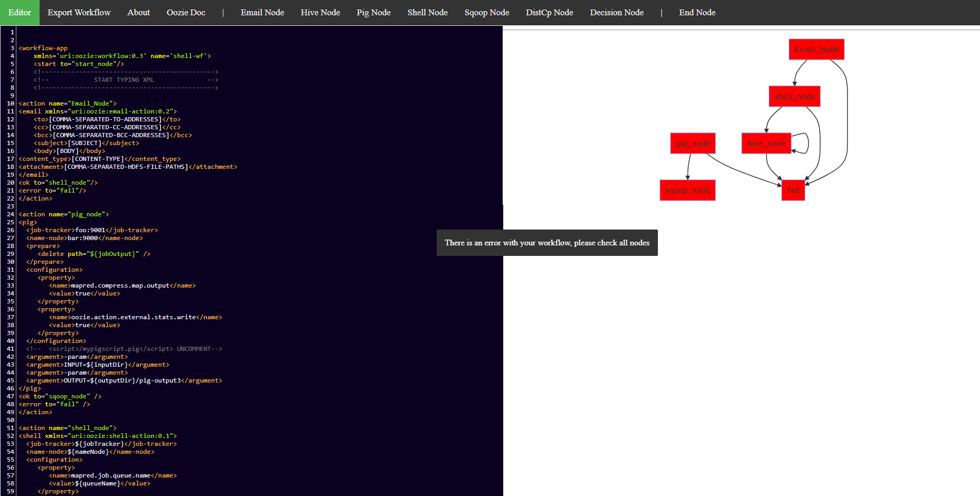Screen dimensions: 980x496
Task: Insert a Sqoop Node
Action: 487,13
